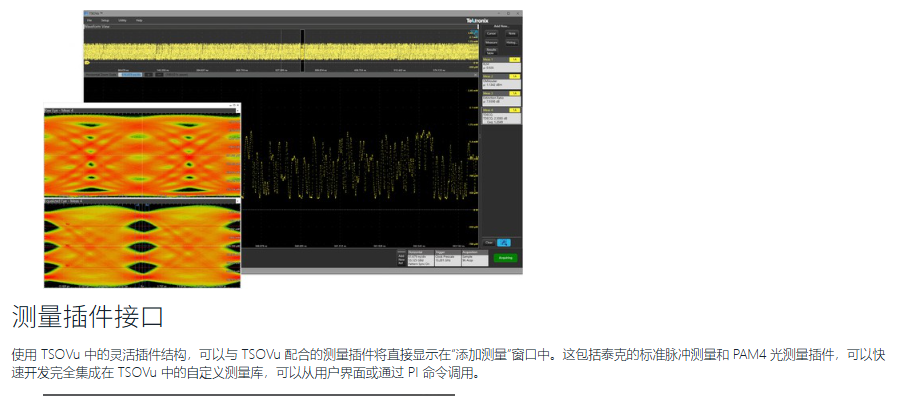
Task: Click the yellow channel marker at waveform left
Action: [x=87, y=62]
